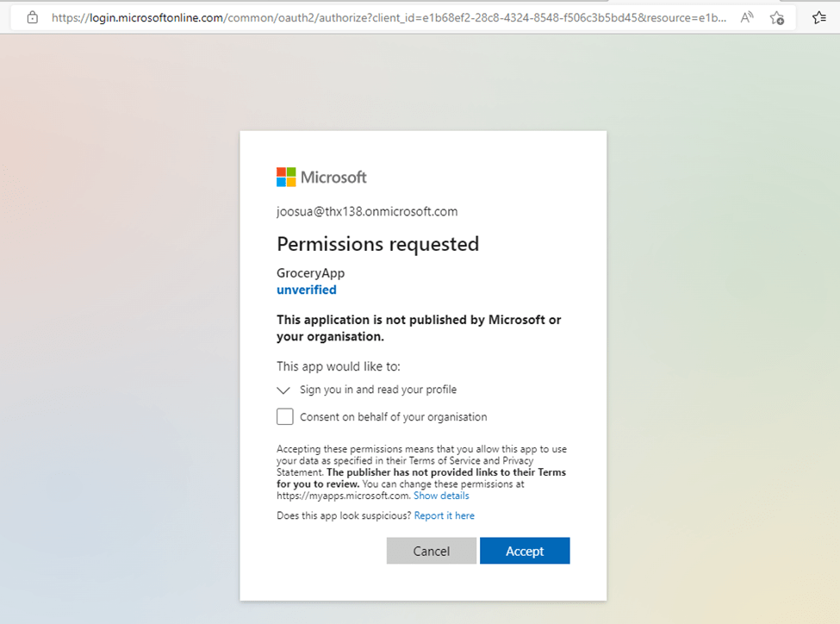Click the 'Consent on behalf of your organisation' label
Screen dimensions: 840x624
(393, 417)
